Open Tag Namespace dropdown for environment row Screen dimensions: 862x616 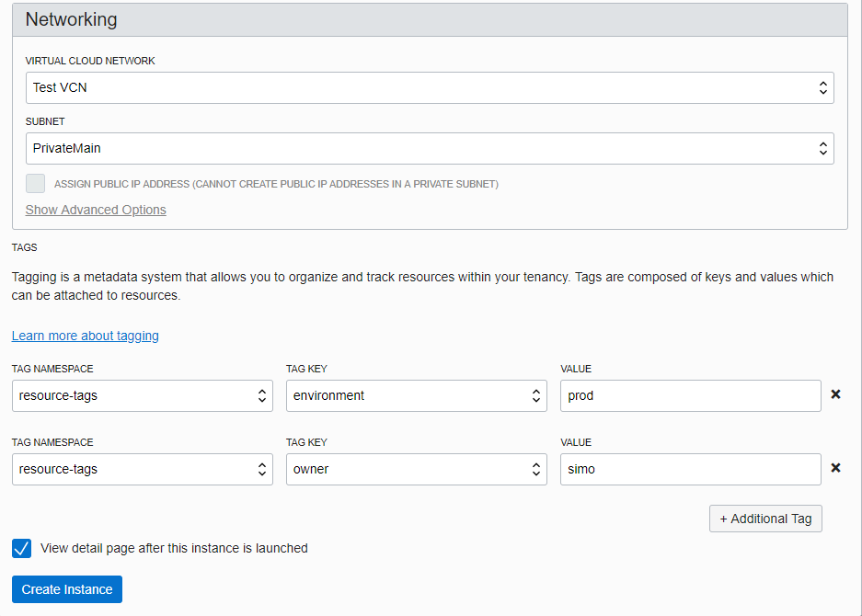click(143, 395)
